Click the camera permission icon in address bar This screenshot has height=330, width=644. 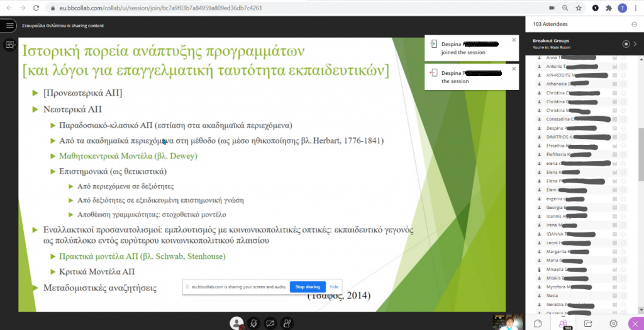(x=552, y=8)
